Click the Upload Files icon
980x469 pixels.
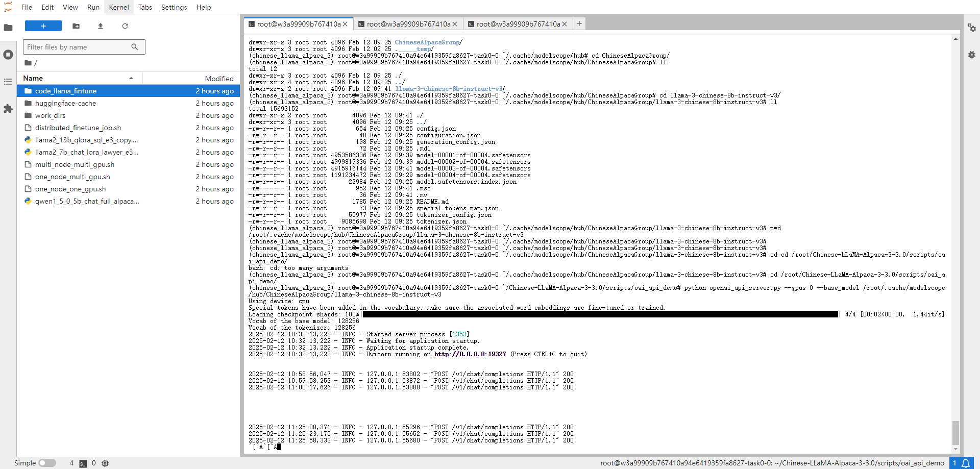tap(101, 26)
